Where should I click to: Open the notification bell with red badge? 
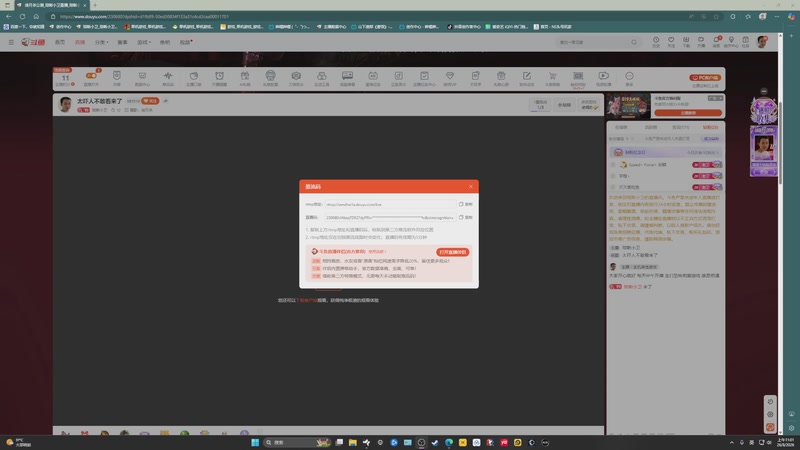pos(716,42)
